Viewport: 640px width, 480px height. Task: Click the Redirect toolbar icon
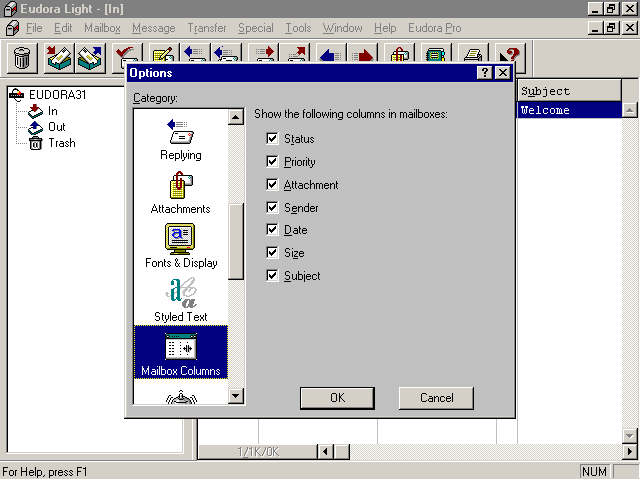tap(294, 54)
